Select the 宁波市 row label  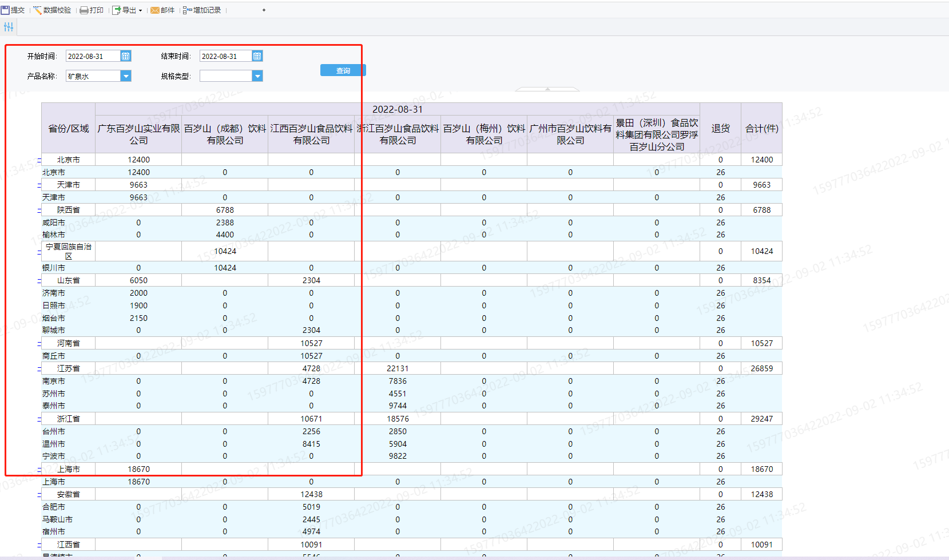click(x=54, y=456)
